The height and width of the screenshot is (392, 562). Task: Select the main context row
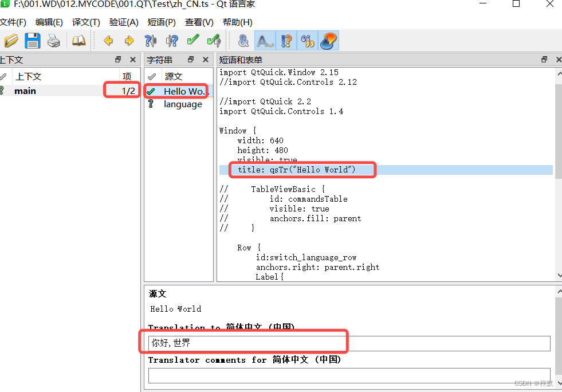(70, 91)
